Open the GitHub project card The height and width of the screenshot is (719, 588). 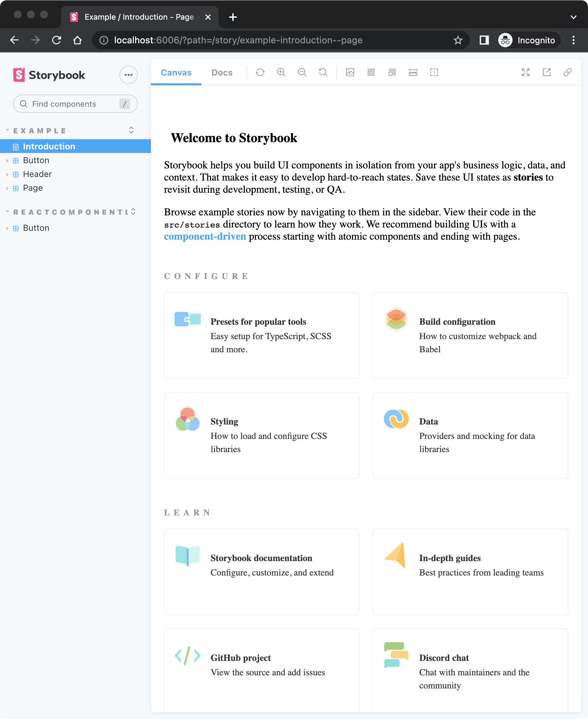point(262,671)
